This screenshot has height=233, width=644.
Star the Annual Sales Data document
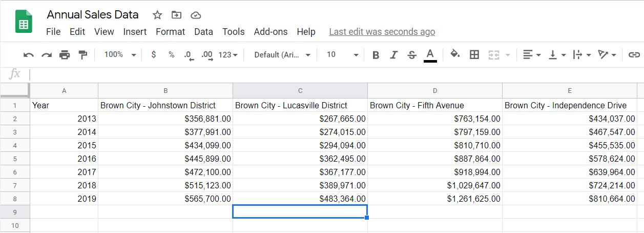157,15
